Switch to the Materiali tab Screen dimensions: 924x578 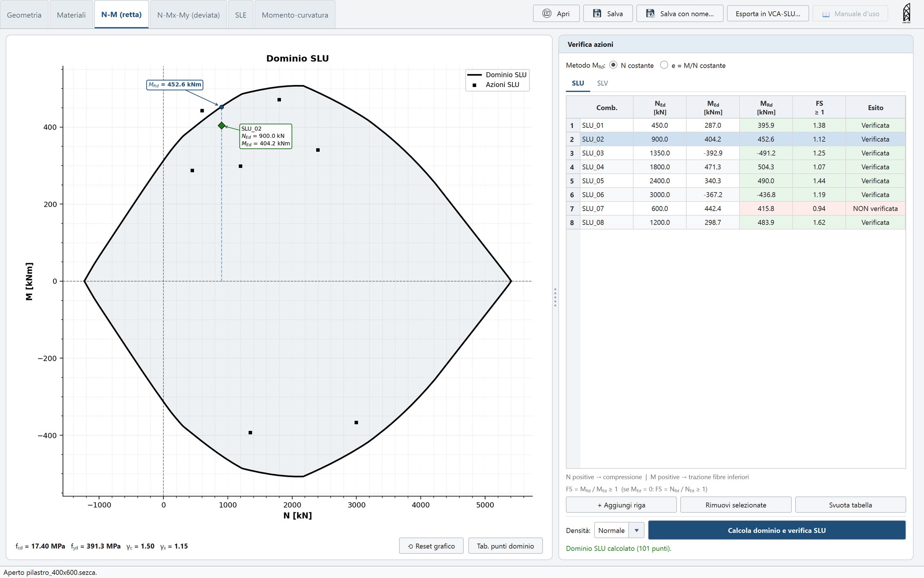point(71,15)
